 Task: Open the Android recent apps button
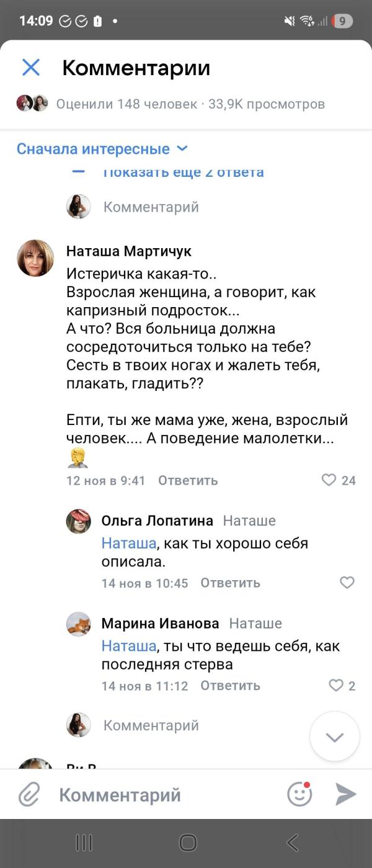[84, 843]
